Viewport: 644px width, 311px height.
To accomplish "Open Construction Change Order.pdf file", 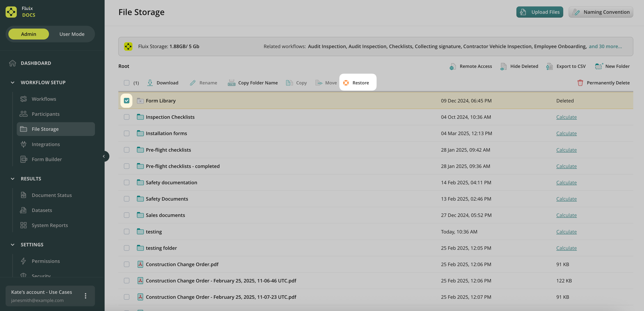I will point(182,264).
